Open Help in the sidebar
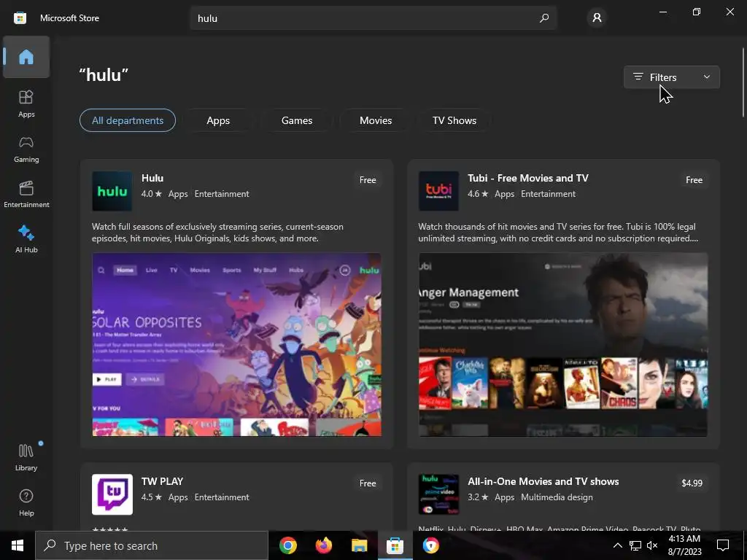Image resolution: width=747 pixels, height=560 pixels. 26,503
